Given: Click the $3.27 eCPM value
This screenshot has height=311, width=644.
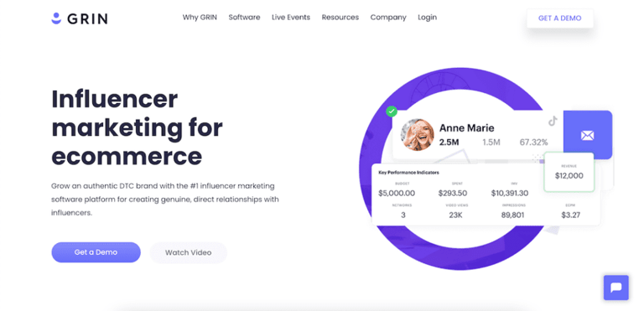Looking at the screenshot, I should pos(570,215).
